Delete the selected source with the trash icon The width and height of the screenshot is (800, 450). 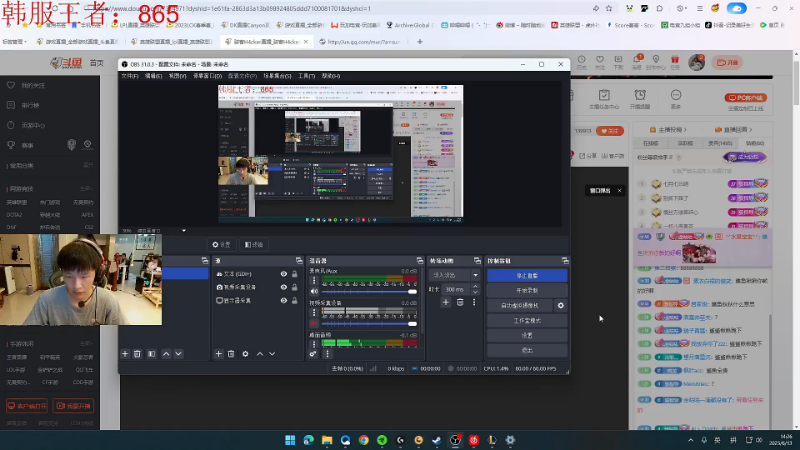231,354
